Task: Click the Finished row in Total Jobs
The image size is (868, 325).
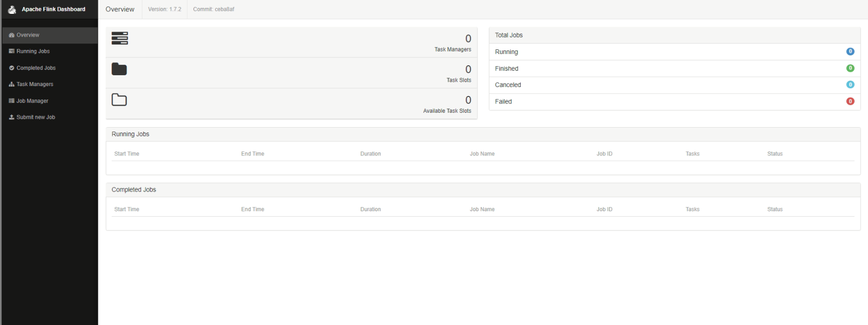Action: (675, 69)
